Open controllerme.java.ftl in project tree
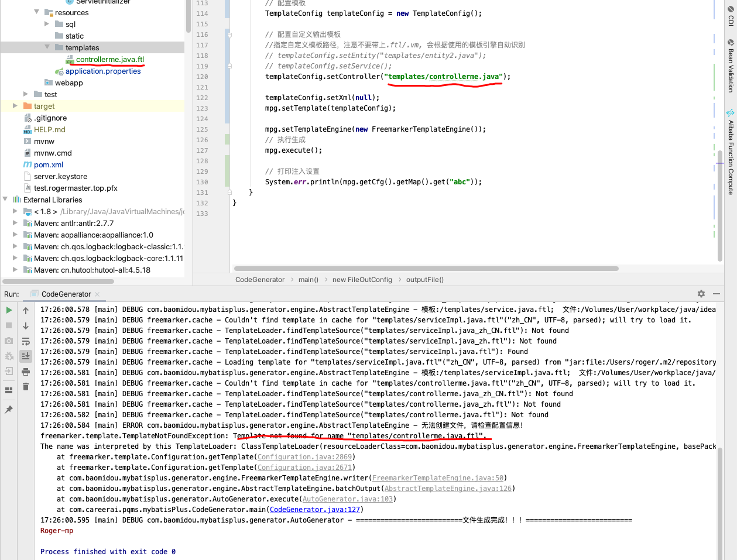The image size is (737, 560). click(109, 59)
